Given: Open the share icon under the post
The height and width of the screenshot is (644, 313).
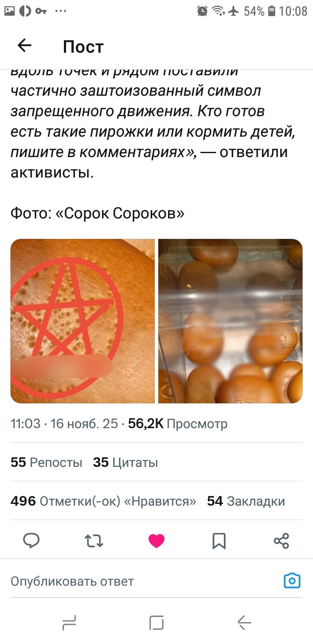Looking at the screenshot, I should 281,541.
